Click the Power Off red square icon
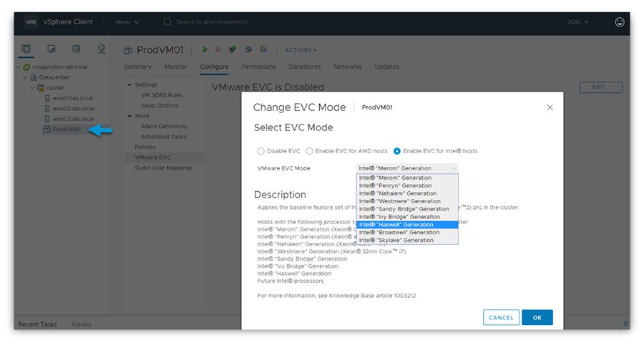The image size is (644, 343). pos(218,49)
